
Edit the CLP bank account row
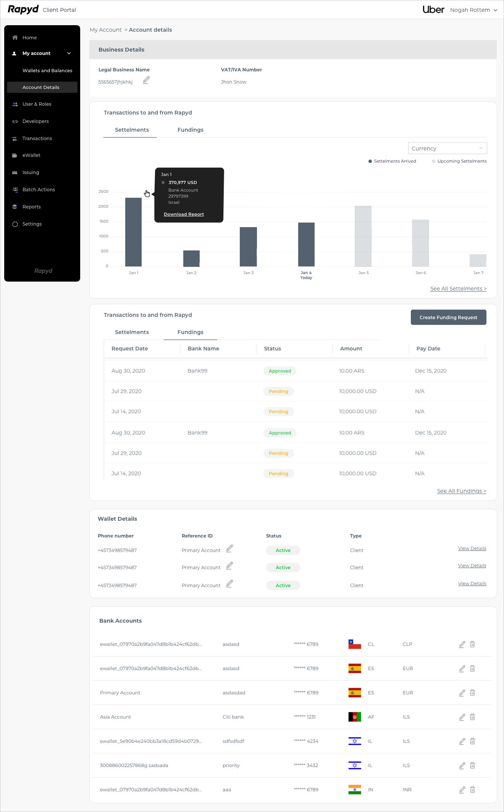462,644
